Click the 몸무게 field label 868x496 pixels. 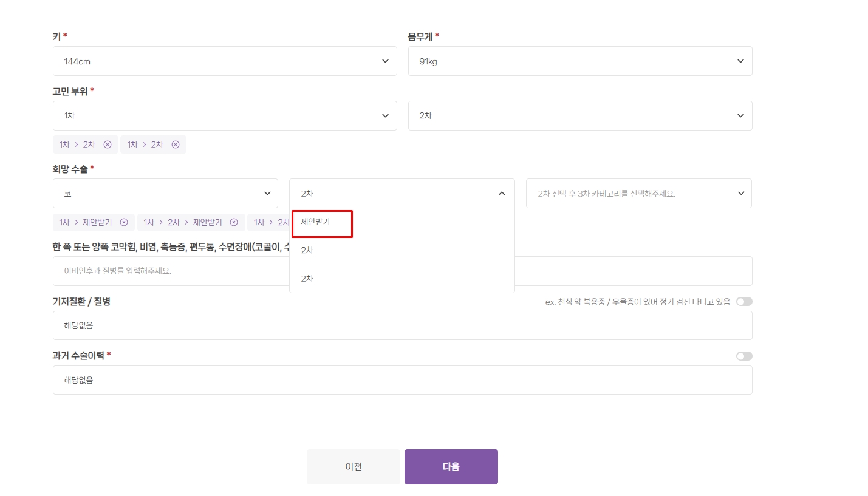tap(420, 36)
